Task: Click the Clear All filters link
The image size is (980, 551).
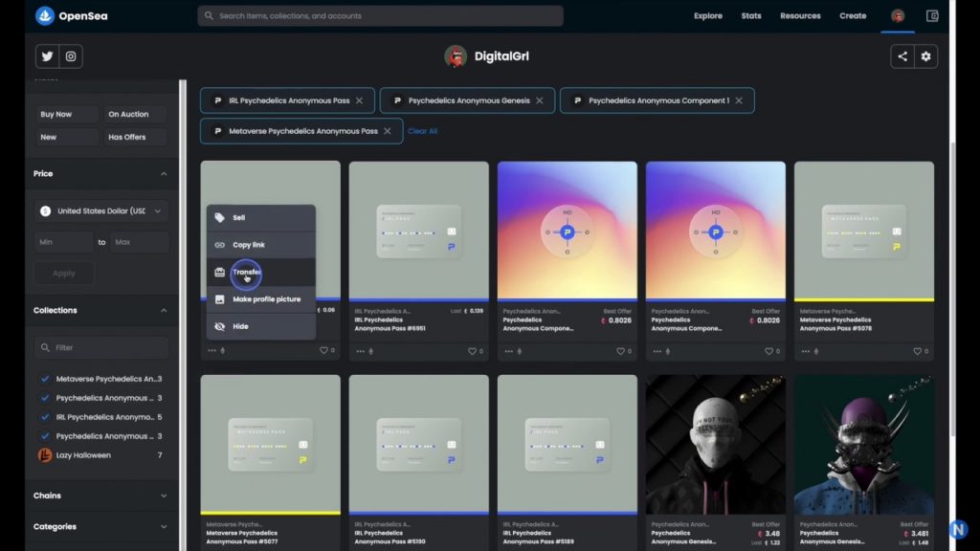Action: (x=422, y=131)
